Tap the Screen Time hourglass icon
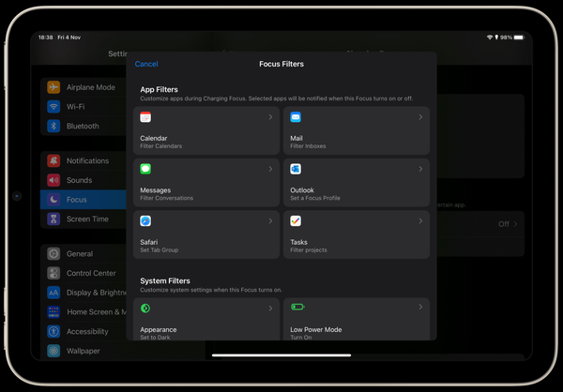This screenshot has height=392, width=563. (53, 219)
